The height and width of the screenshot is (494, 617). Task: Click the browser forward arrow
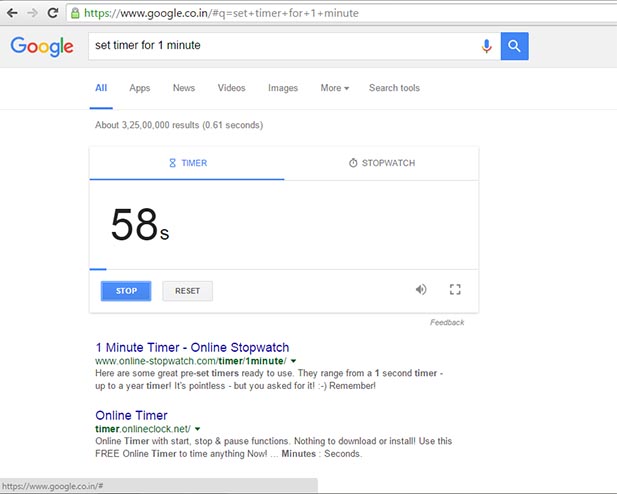[x=32, y=13]
